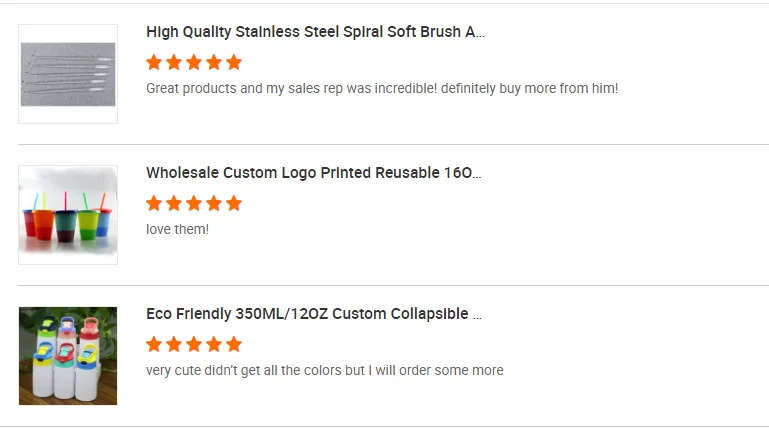Click third star of the Reusable cups rating
Screen dimensions: 769x429
click(x=194, y=203)
